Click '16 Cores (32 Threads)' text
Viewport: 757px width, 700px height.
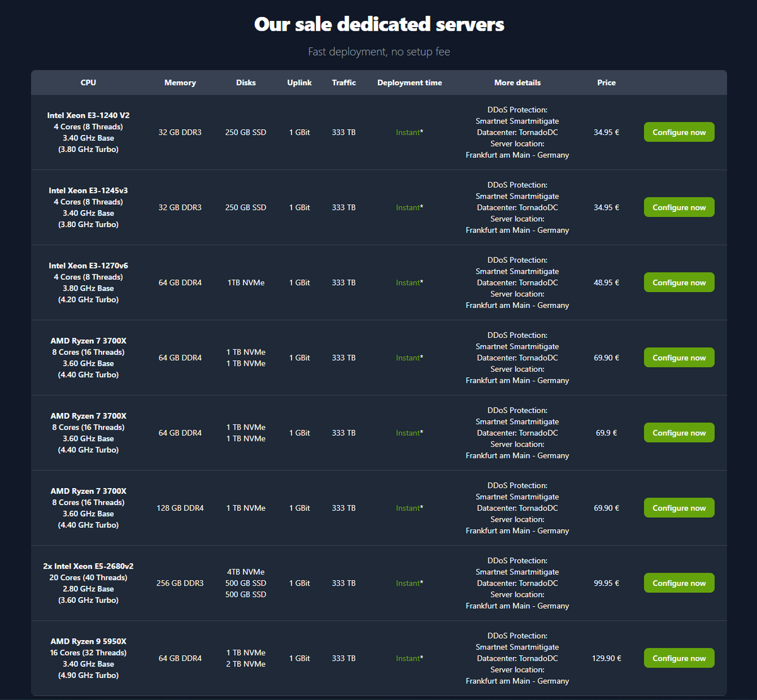tap(88, 653)
